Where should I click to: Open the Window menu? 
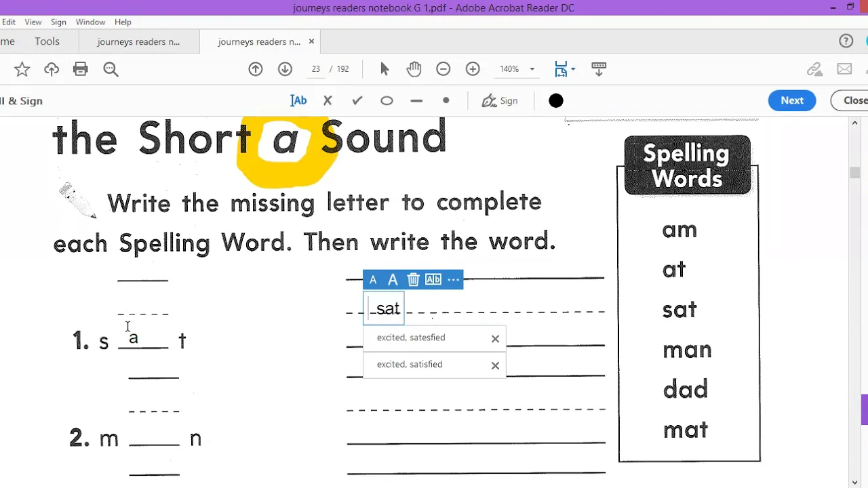click(x=90, y=22)
